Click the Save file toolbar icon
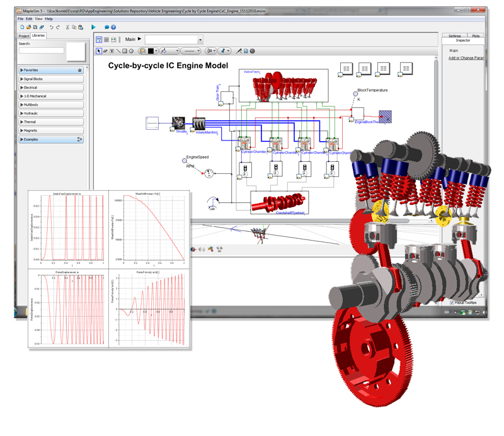The width and height of the screenshot is (504, 436). point(35,27)
